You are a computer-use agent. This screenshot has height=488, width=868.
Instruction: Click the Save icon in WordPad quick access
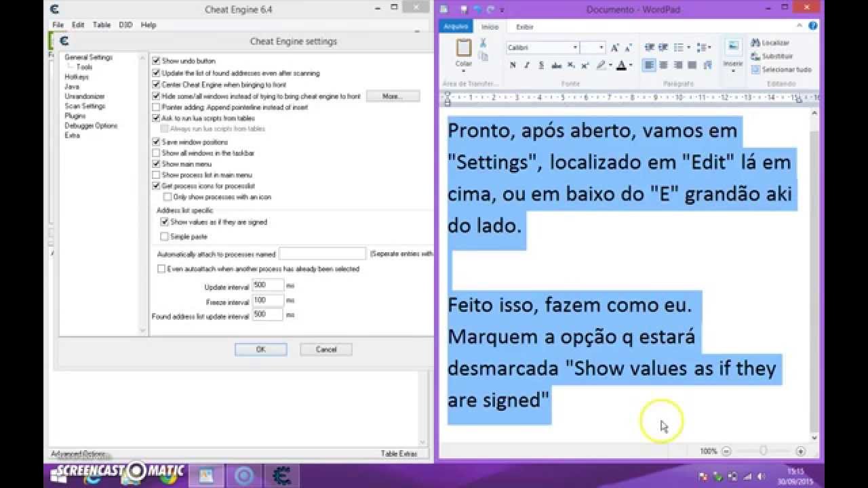(464, 9)
